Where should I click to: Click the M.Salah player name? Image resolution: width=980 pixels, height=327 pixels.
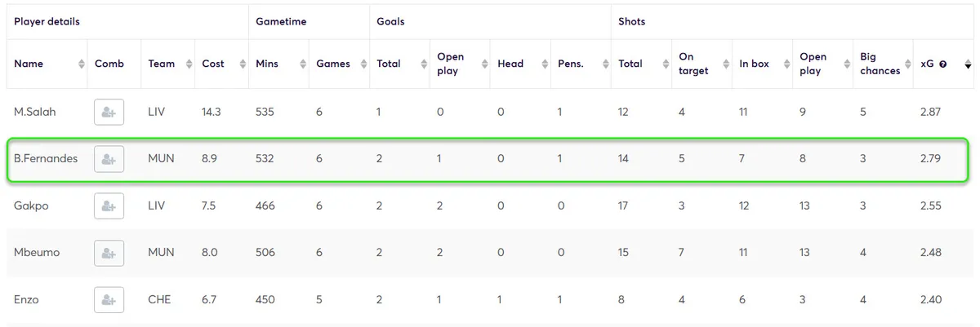click(x=34, y=112)
